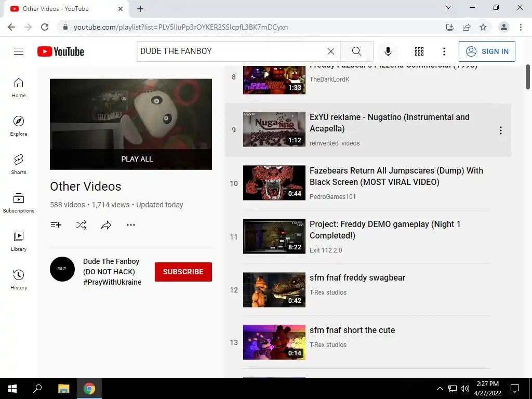
Task: Open the Chrome profile avatar
Action: coord(504,27)
